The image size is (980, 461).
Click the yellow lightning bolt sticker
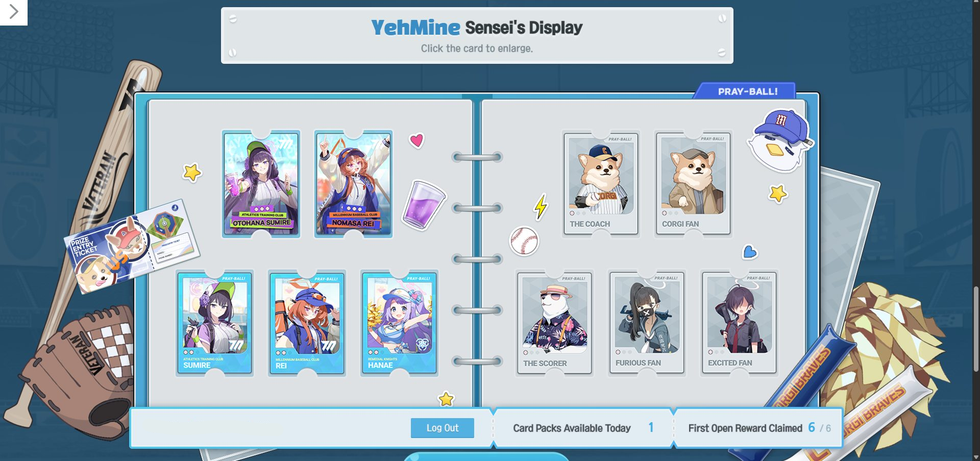pyautogui.click(x=541, y=207)
